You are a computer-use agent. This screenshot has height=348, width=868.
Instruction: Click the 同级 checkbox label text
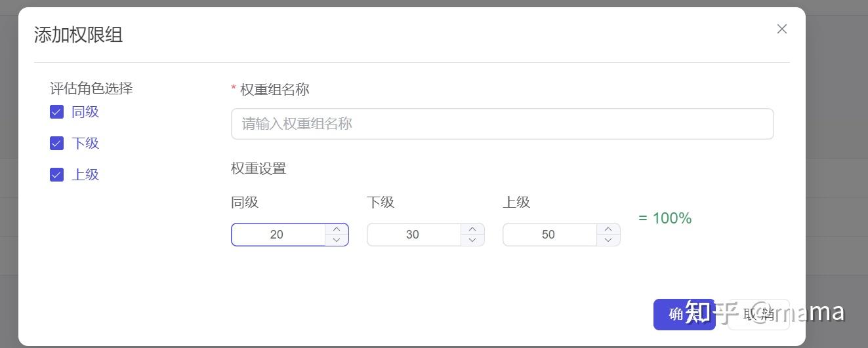(85, 112)
